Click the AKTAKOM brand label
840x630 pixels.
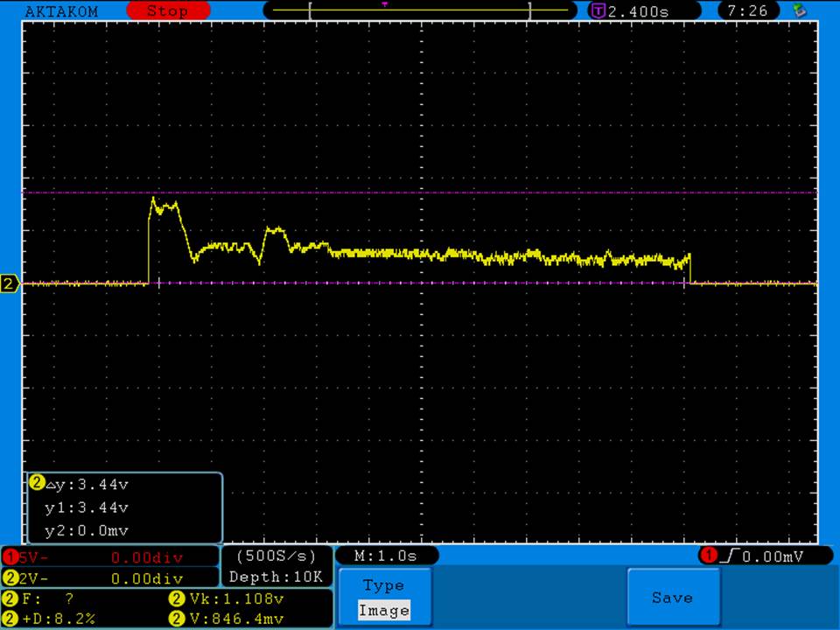click(x=61, y=11)
